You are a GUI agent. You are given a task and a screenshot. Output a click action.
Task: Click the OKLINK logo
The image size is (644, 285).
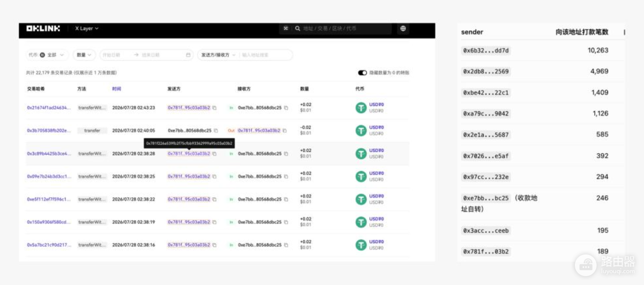click(43, 29)
